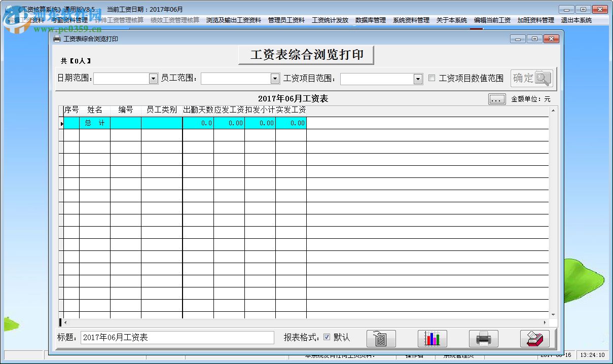Viewport: 613px width, 364px height.
Task: Click the 实发工资 column header
Action: (x=291, y=110)
